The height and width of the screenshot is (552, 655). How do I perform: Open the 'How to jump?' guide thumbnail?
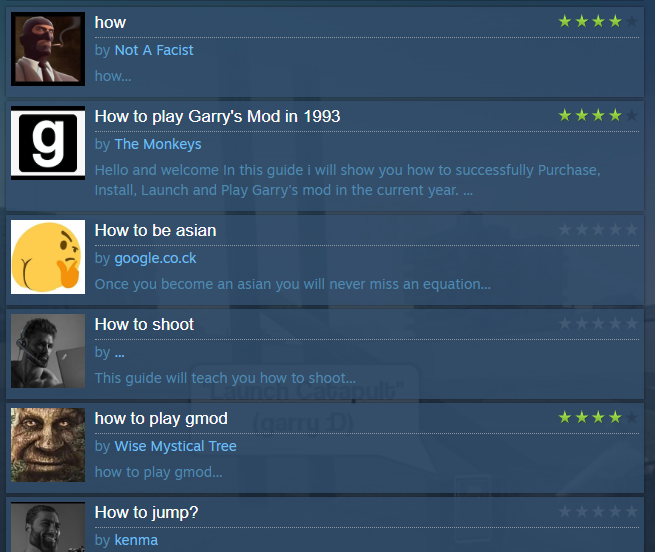pyautogui.click(x=48, y=527)
